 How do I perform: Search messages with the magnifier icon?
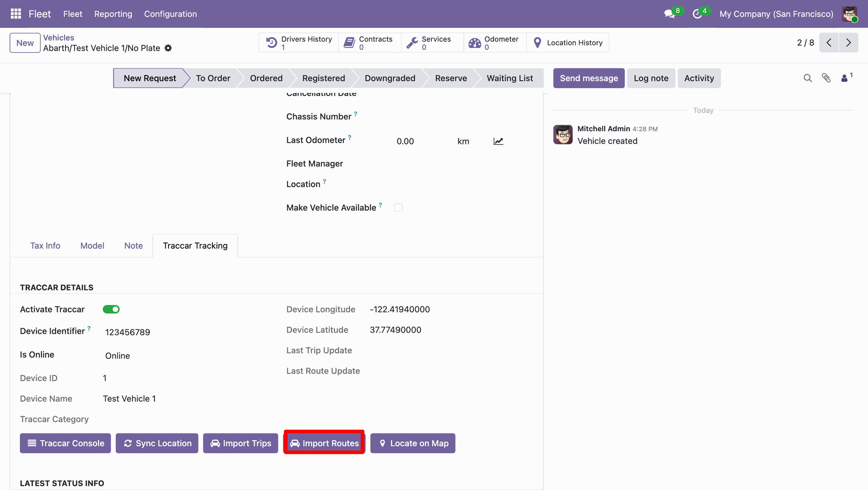[x=807, y=78]
